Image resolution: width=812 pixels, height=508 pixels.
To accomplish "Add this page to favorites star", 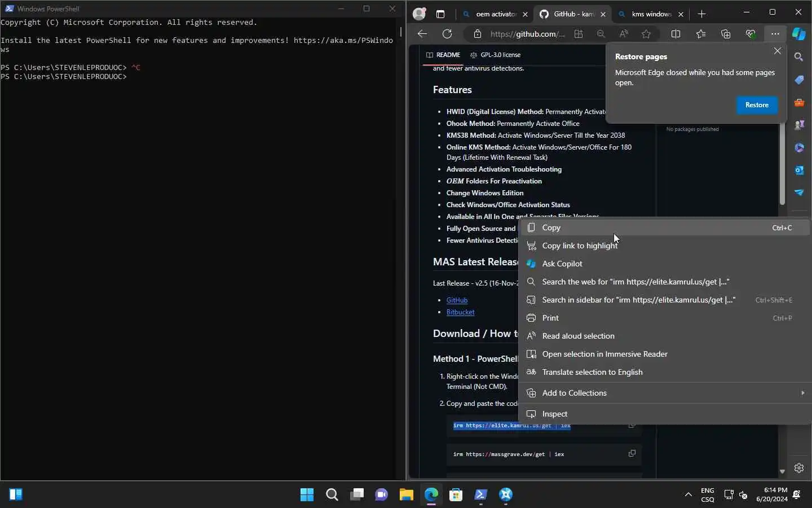I will pyautogui.click(x=646, y=34).
